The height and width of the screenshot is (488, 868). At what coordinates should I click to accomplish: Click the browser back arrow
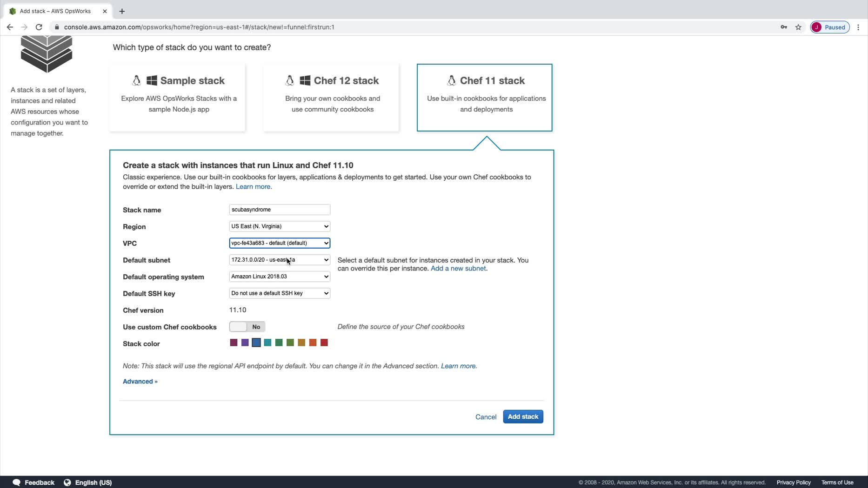coord(10,27)
